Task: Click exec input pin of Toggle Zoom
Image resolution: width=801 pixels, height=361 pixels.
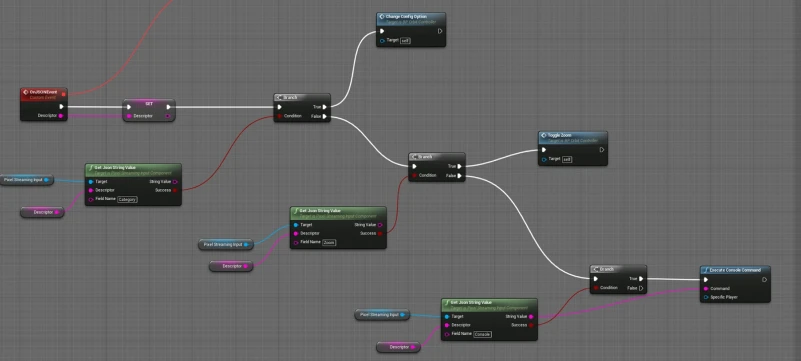Action: [544, 150]
